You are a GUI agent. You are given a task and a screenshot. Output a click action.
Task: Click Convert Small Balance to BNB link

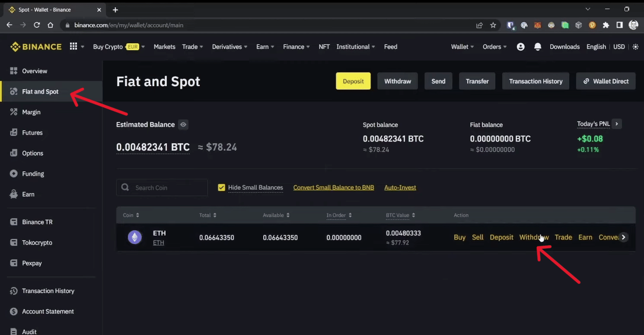tap(333, 187)
